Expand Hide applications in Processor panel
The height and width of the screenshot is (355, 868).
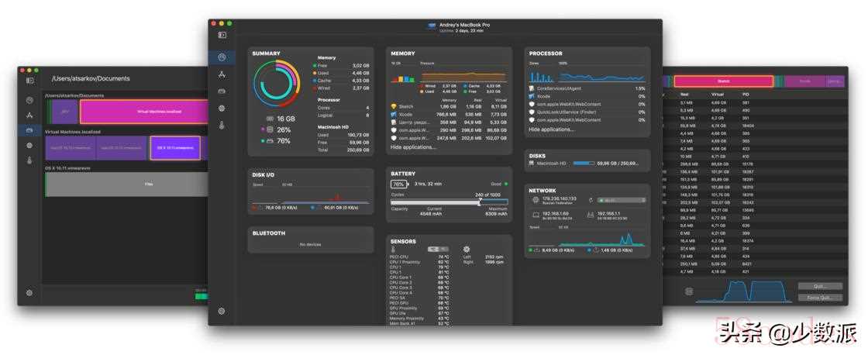552,129
